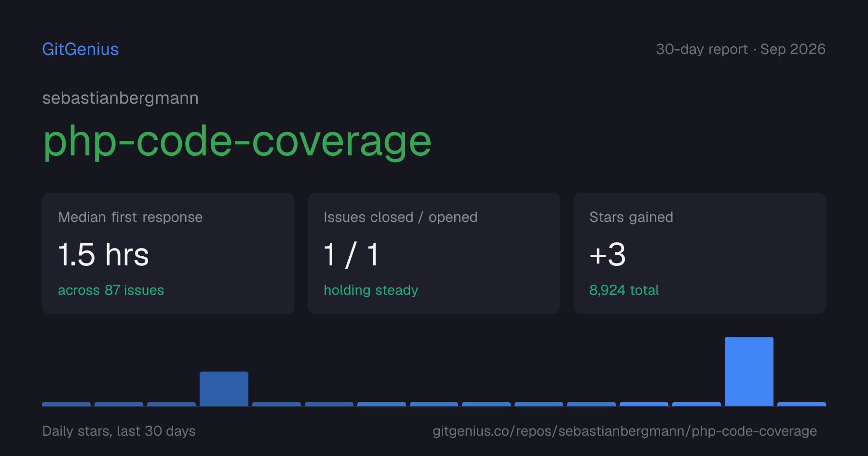Select the 30-day report Sep 2026 label

click(x=741, y=49)
